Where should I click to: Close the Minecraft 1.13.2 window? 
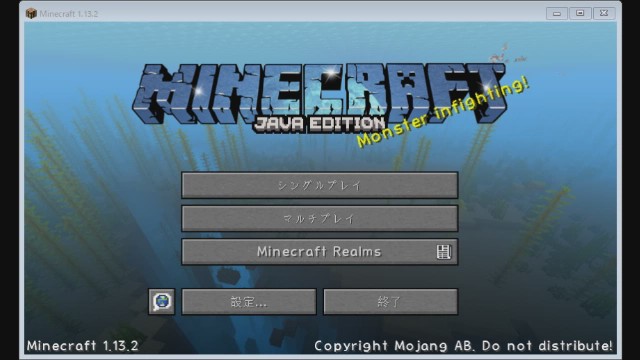604,13
